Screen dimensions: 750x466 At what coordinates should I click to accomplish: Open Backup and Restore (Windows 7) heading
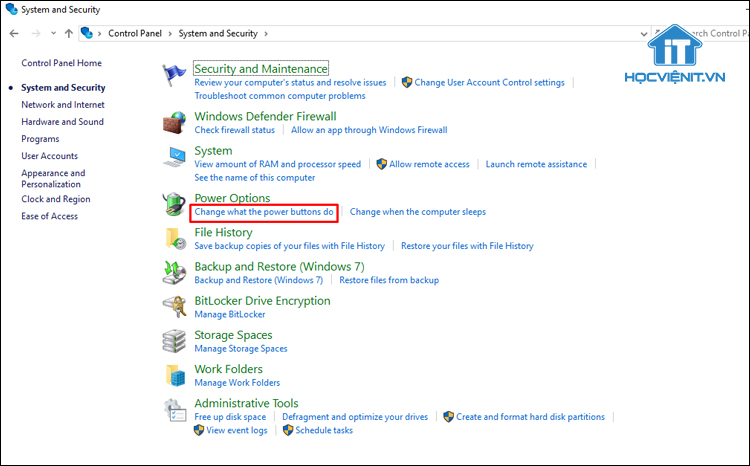(x=279, y=266)
